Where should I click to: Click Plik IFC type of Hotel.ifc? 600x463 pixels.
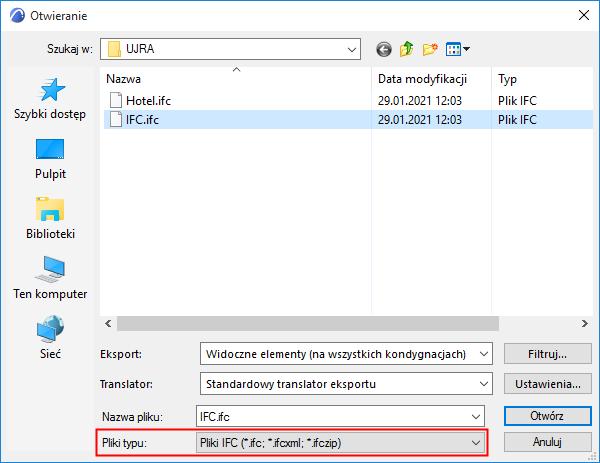pyautogui.click(x=517, y=101)
